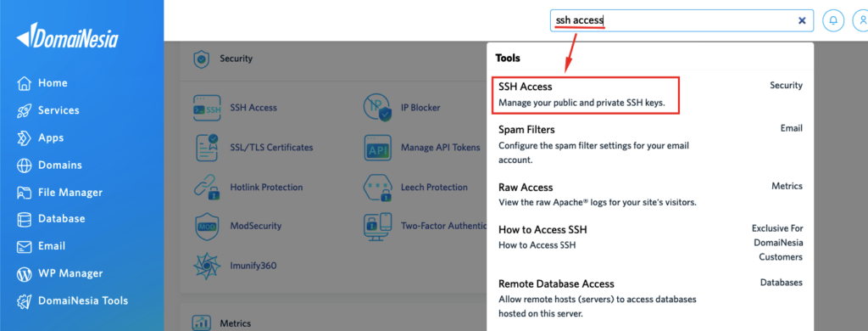Viewport: 868px width, 331px height.
Task: Open Imunify360 link
Action: [253, 266]
